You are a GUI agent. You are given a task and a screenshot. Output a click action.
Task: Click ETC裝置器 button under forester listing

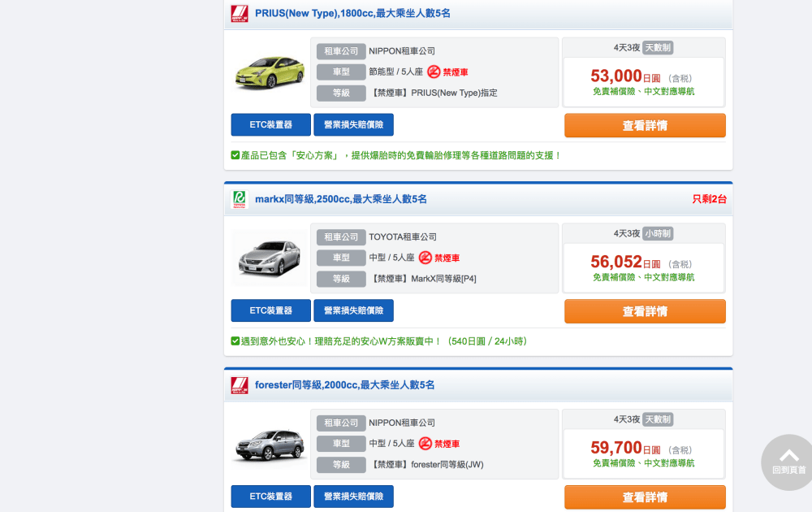[x=270, y=497]
